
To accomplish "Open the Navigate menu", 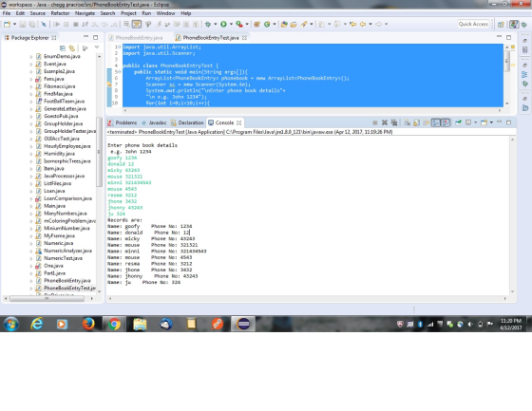I will coord(85,13).
